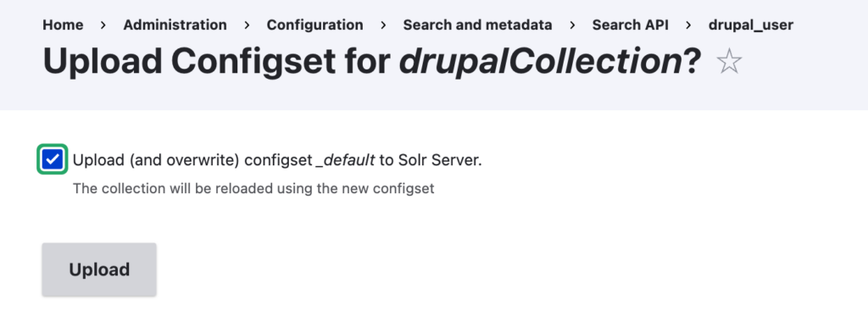Click chevron separator before drupal_user
The height and width of the screenshot is (311, 868).
point(688,25)
